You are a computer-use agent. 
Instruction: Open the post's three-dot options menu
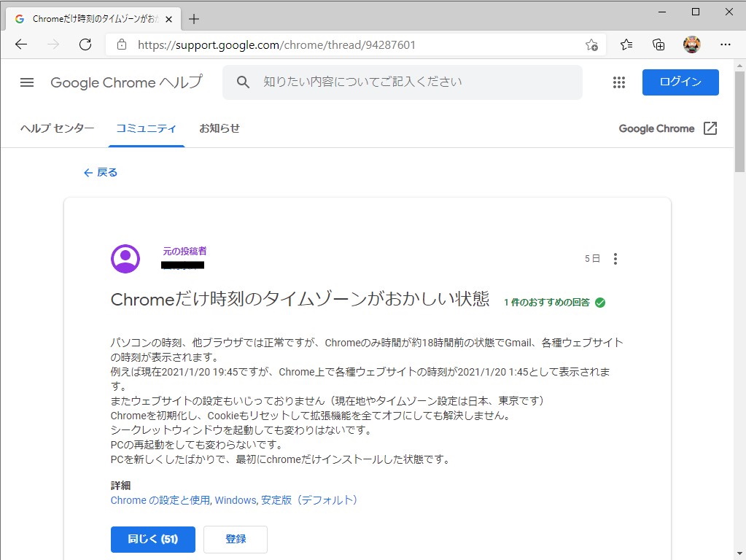coord(615,259)
